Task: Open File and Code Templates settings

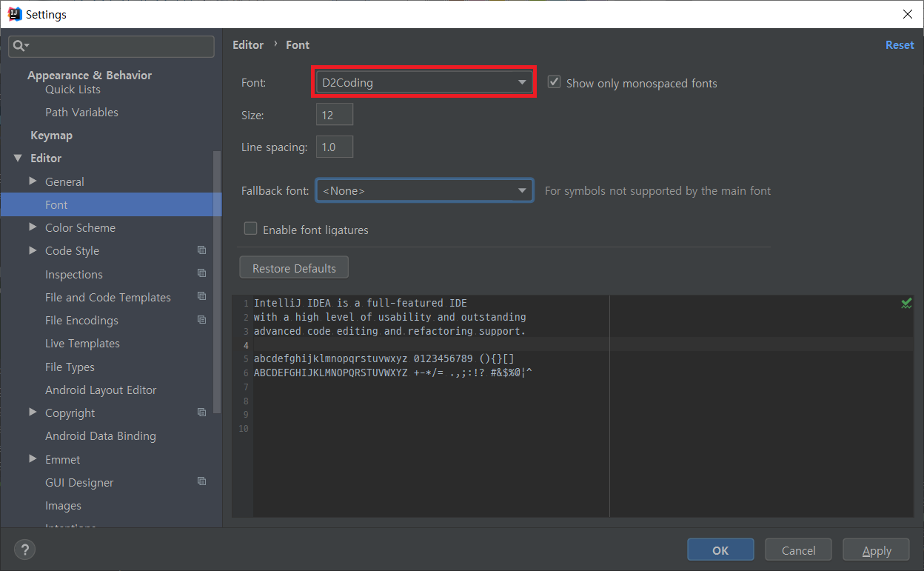Action: pos(108,297)
